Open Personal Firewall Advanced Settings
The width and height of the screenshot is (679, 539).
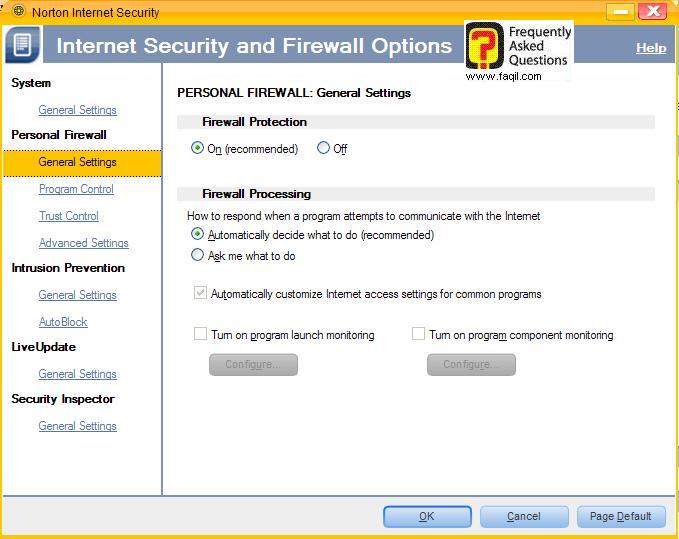(83, 243)
